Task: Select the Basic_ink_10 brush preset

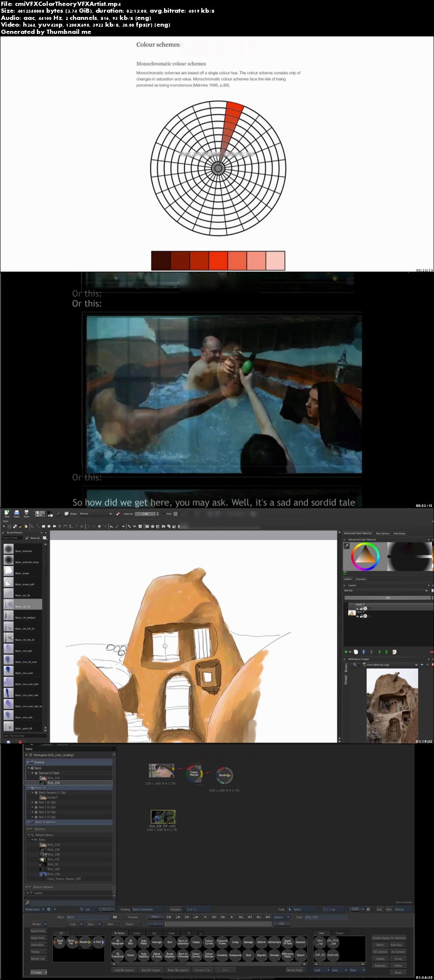Action: click(23, 605)
